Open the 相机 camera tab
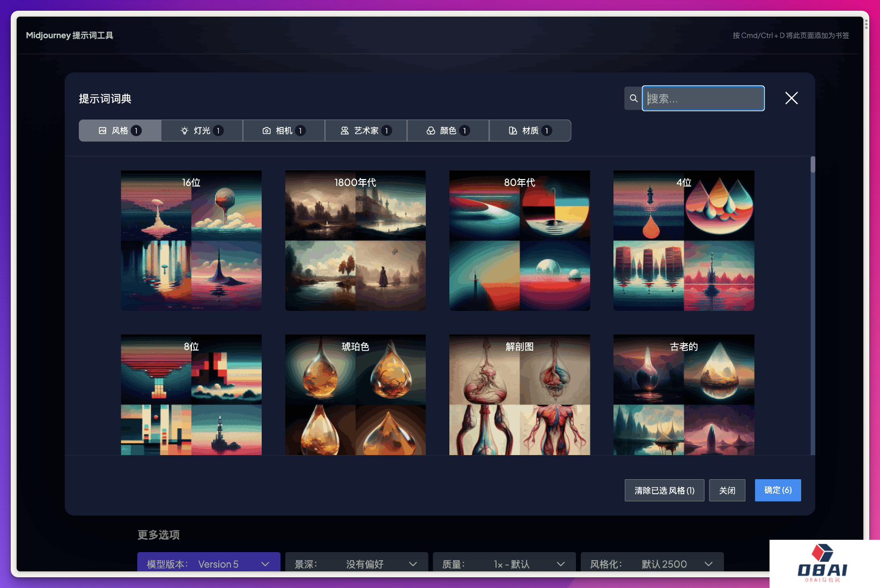Viewport: 880px width, 588px height. (x=284, y=131)
